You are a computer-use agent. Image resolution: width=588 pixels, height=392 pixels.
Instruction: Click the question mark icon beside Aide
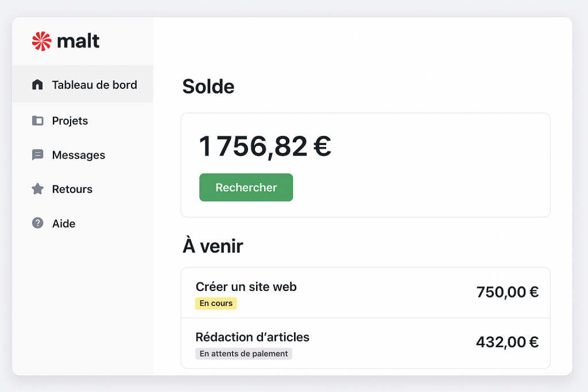(38, 223)
